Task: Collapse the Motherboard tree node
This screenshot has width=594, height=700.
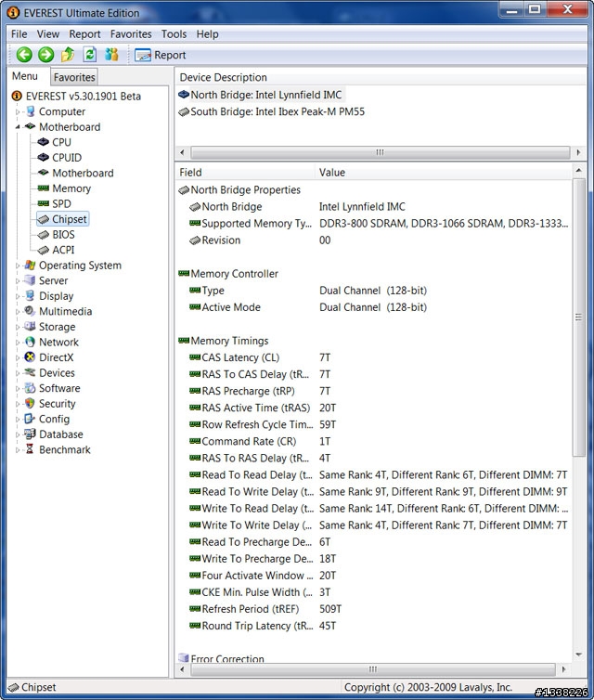Action: [x=18, y=127]
